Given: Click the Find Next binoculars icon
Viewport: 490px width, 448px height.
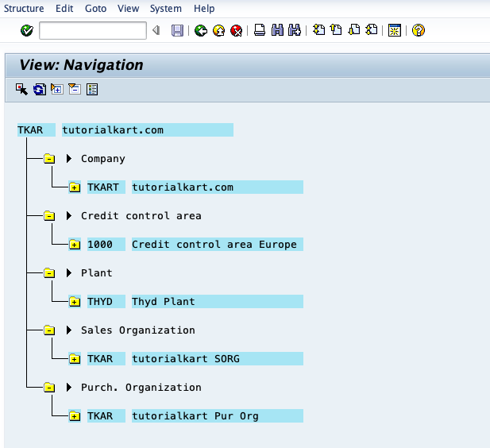Looking at the screenshot, I should pos(295,30).
